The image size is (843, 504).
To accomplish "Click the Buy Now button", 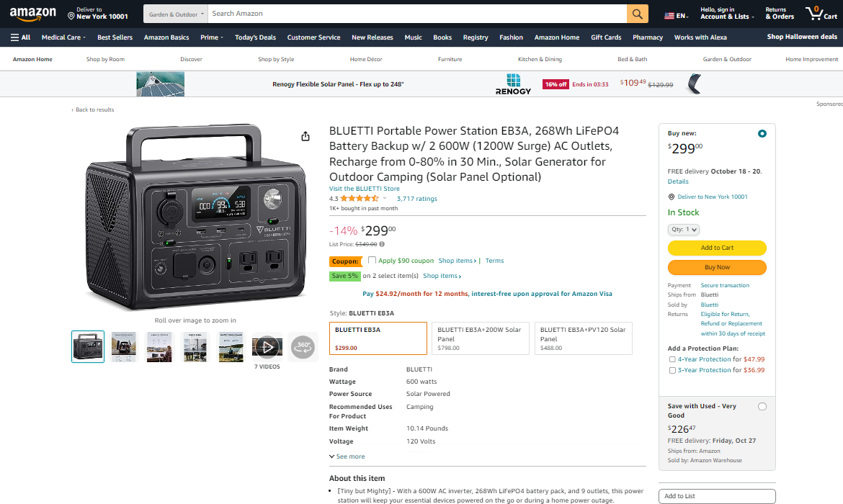I will 717,267.
